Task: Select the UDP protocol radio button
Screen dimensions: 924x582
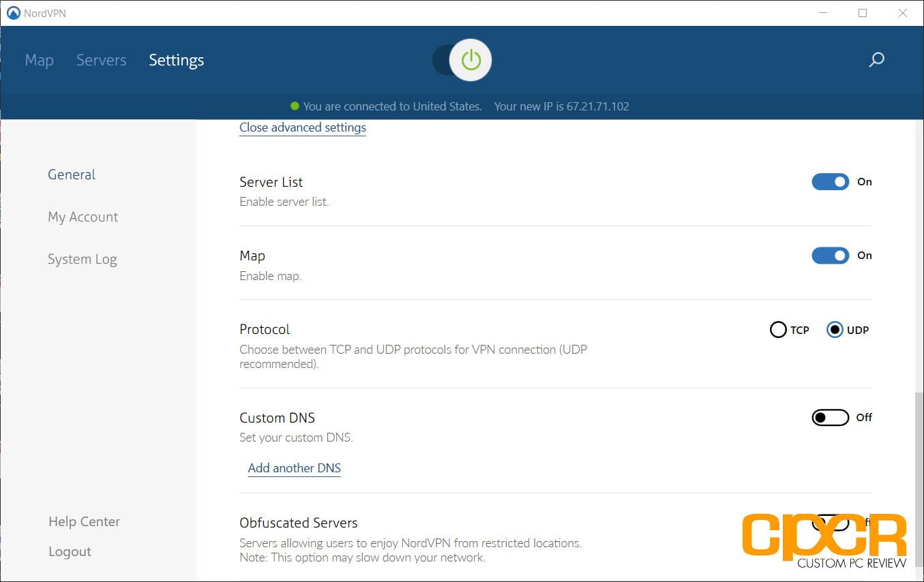Action: point(834,330)
